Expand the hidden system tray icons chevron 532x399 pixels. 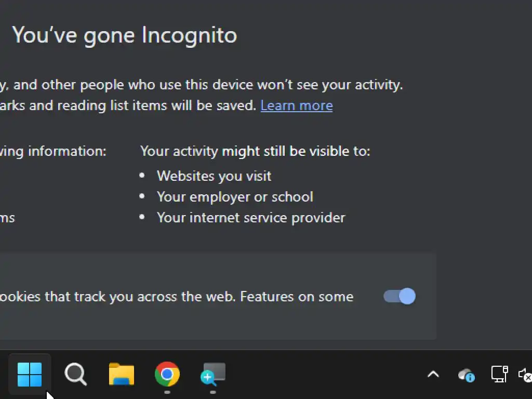click(433, 374)
